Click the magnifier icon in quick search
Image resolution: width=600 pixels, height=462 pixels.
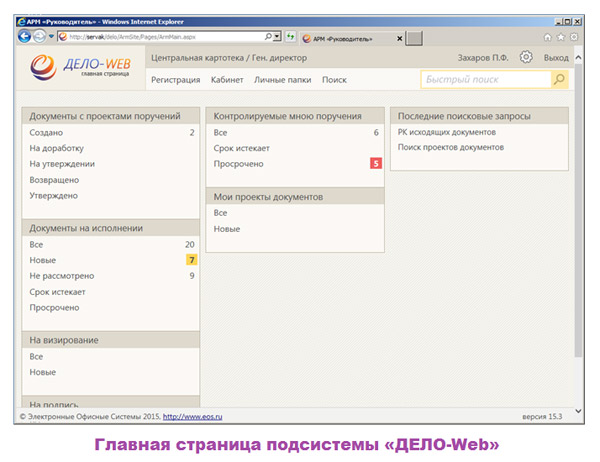559,79
